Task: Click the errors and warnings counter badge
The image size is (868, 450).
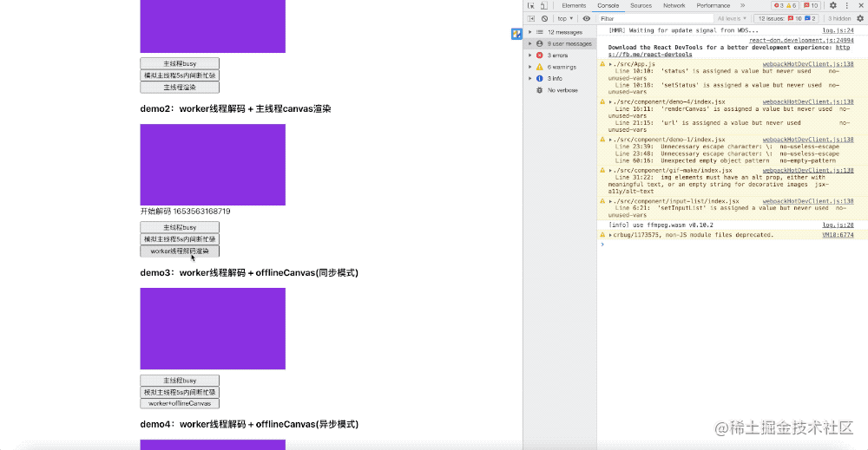Action: 785,5
